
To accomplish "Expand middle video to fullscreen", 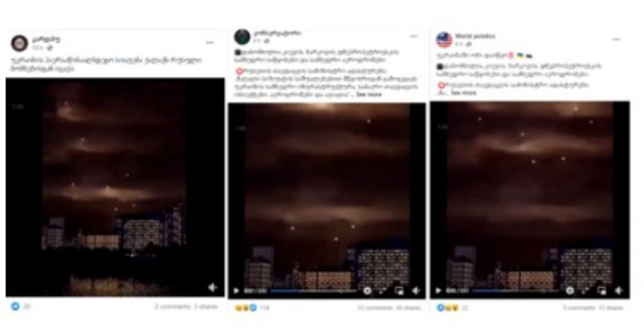I will click(382, 291).
